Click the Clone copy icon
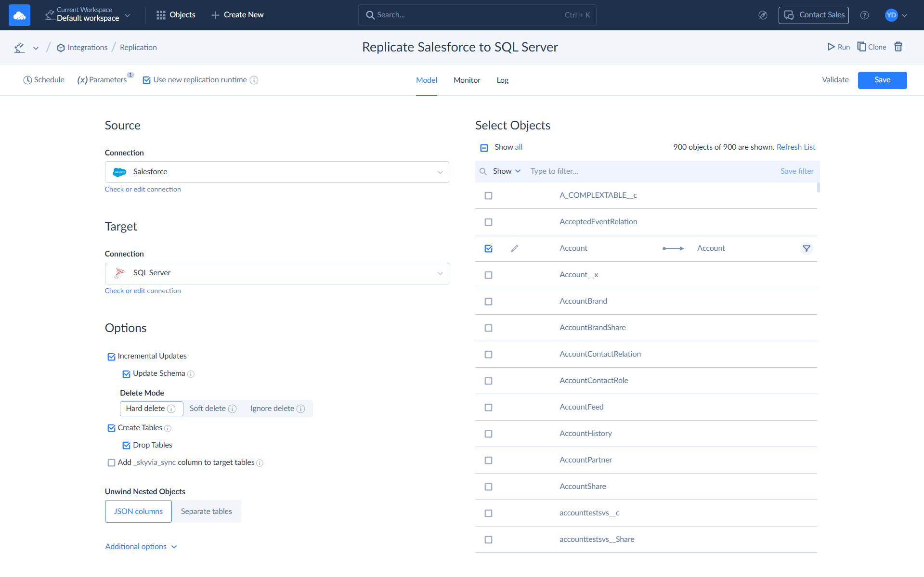 click(x=861, y=47)
